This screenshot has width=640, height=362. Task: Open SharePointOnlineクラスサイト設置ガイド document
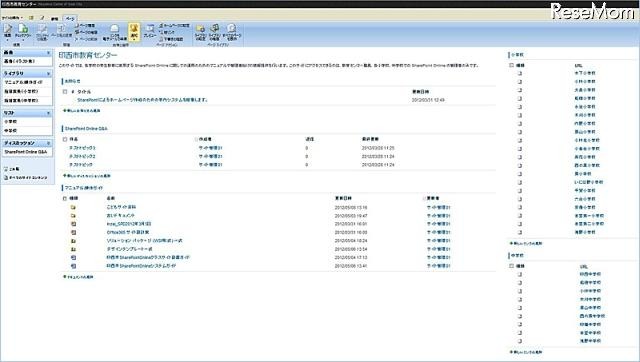(148, 258)
